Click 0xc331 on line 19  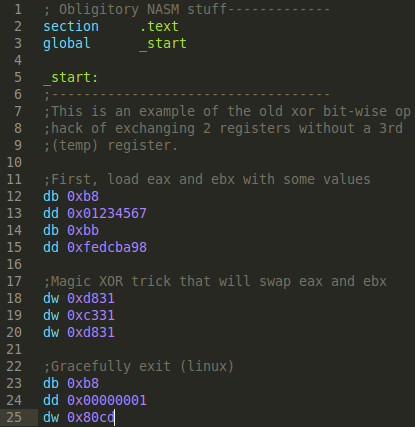coord(91,315)
